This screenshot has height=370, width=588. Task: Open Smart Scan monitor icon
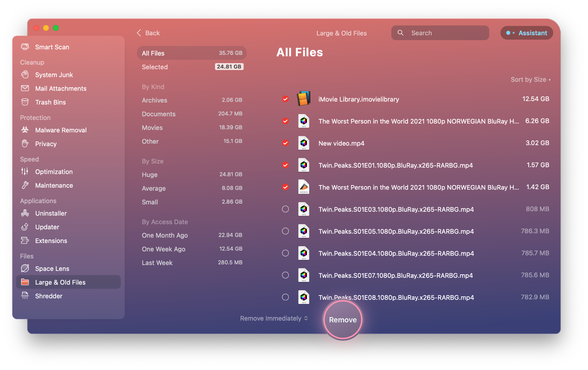pos(25,47)
